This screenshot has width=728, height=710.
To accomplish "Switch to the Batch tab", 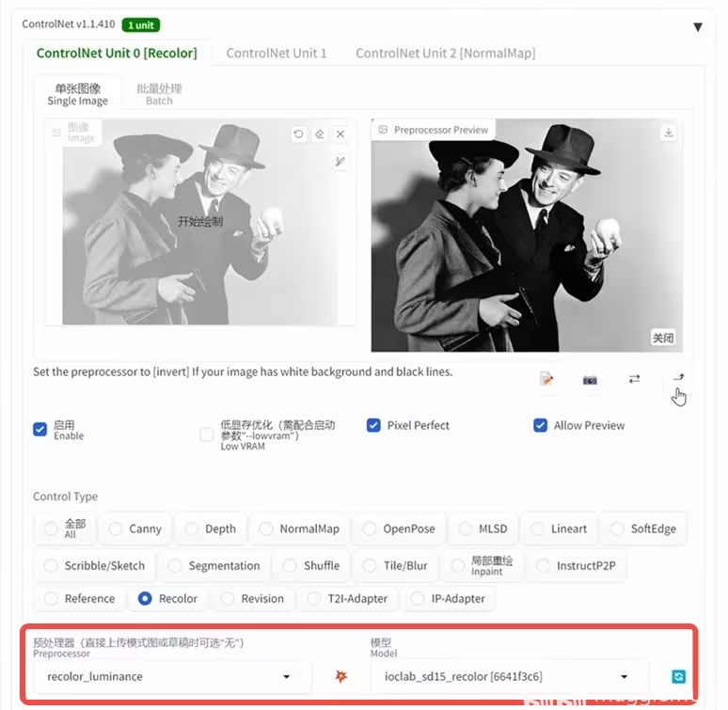I will click(159, 94).
